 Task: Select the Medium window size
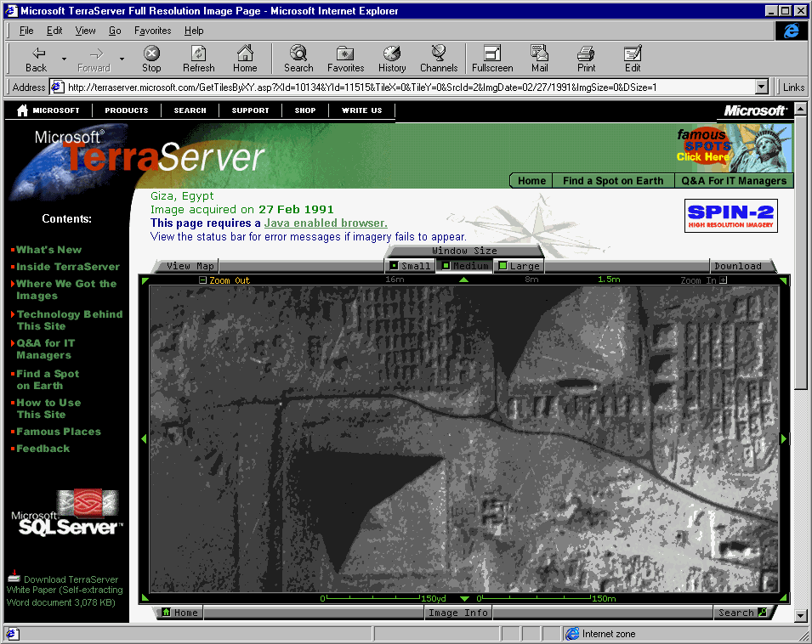click(x=465, y=266)
